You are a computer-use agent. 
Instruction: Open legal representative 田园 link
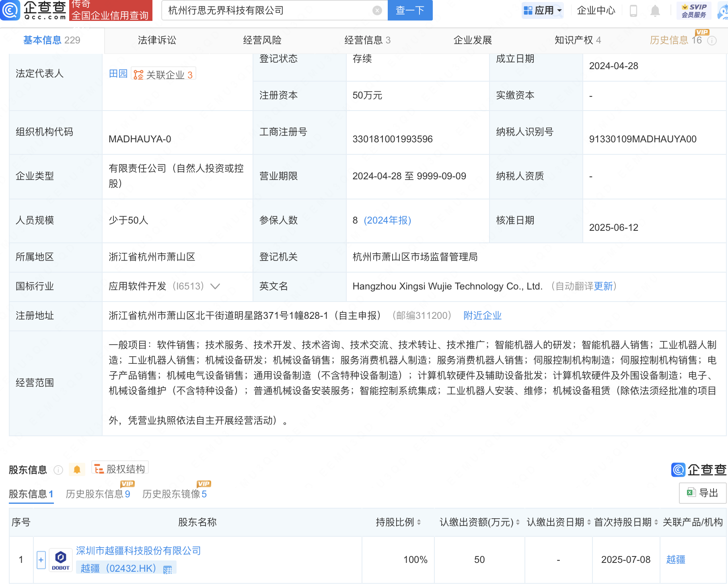tap(118, 74)
